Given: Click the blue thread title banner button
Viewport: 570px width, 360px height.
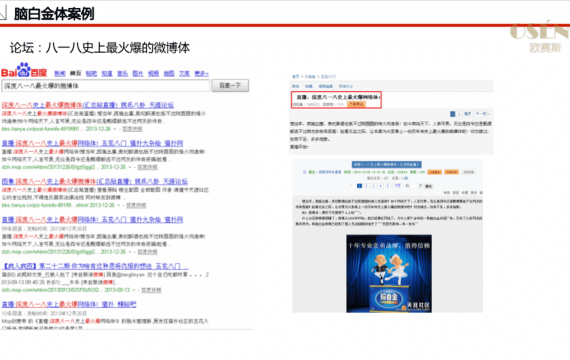Looking at the screenshot, I should click(387, 165).
